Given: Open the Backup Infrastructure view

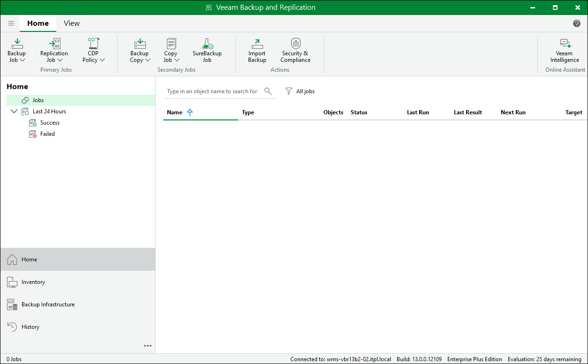Looking at the screenshot, I should [78, 305].
